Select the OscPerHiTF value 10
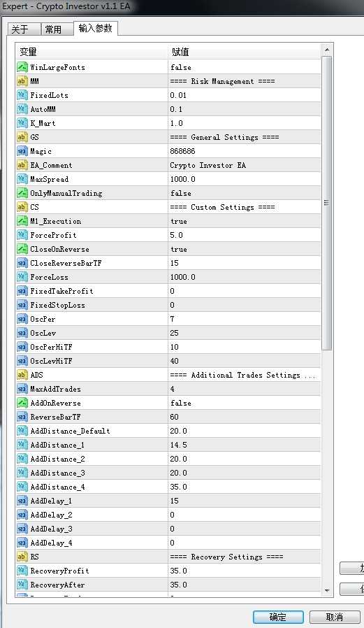The image size is (364, 628). click(x=174, y=348)
